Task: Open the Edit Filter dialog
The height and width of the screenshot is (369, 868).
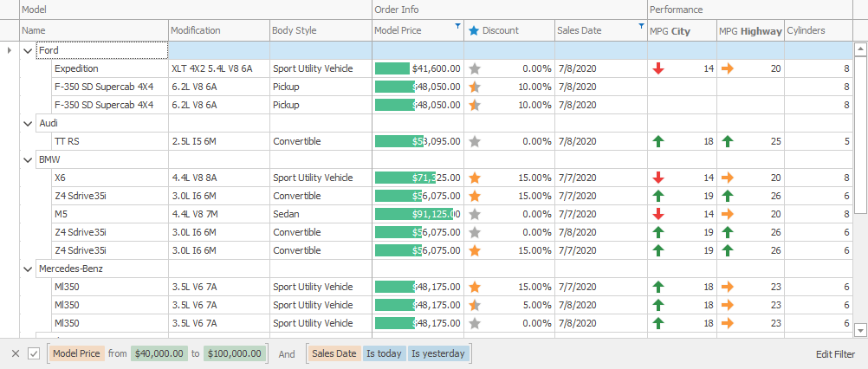Action: (x=835, y=354)
